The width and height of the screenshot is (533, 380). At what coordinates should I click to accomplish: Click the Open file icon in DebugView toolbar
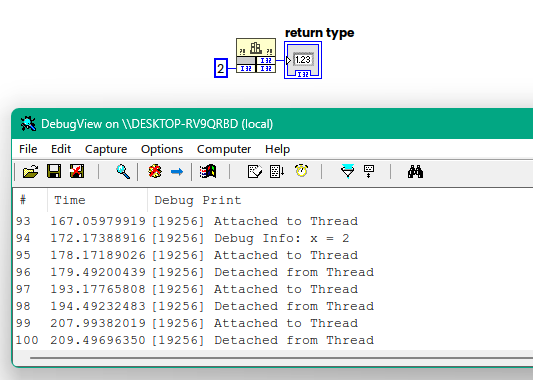coord(31,171)
